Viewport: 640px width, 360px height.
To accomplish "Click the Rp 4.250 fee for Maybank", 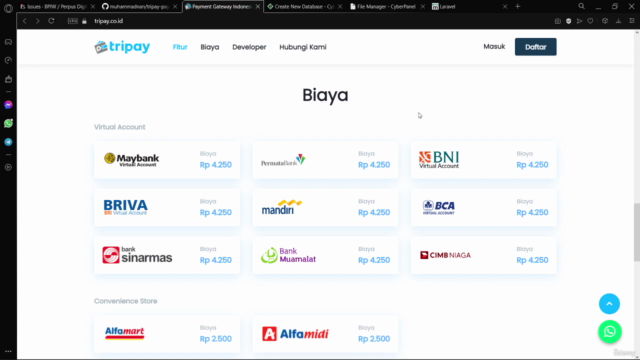I will point(216,165).
